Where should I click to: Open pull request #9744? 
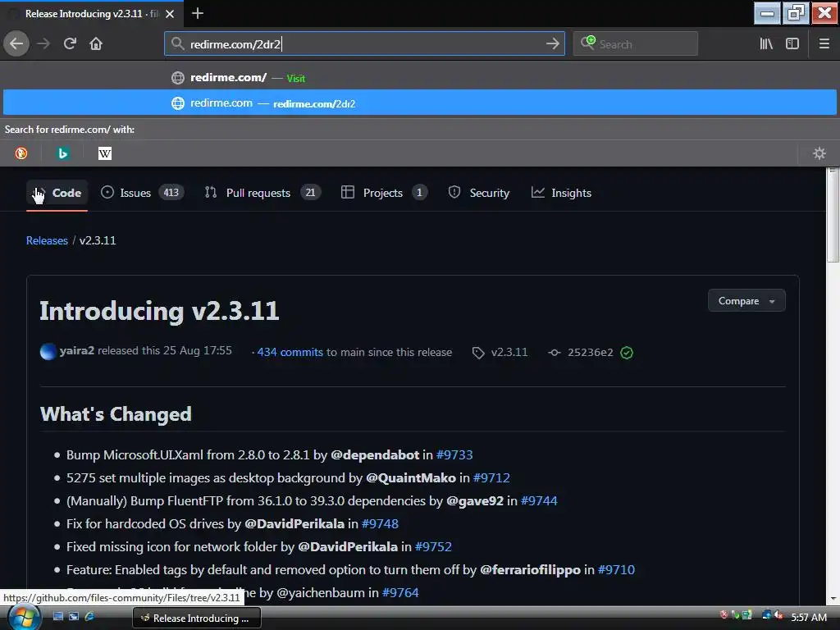pyautogui.click(x=539, y=501)
